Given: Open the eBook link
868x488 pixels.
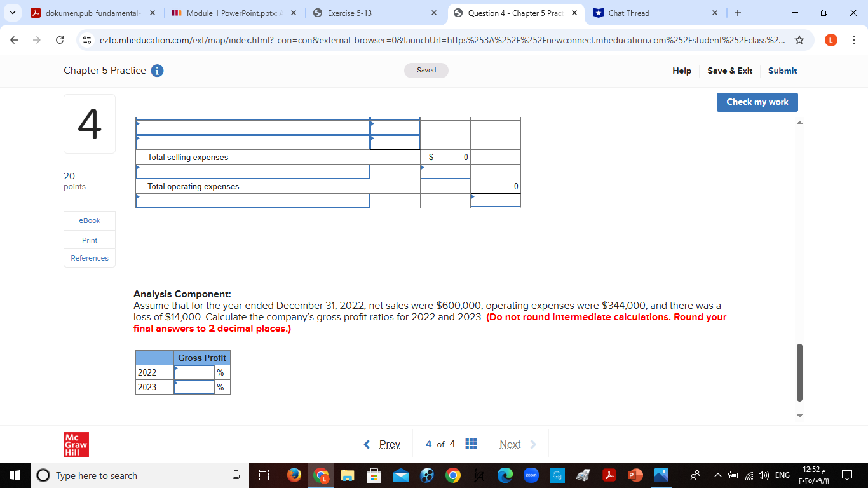Looking at the screenshot, I should click(x=89, y=220).
